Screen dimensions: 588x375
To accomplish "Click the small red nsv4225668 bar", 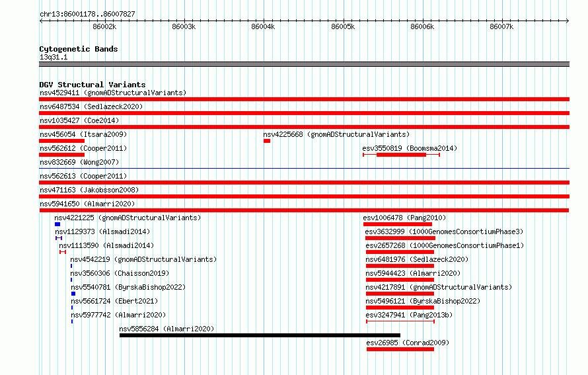I will coord(267,141).
